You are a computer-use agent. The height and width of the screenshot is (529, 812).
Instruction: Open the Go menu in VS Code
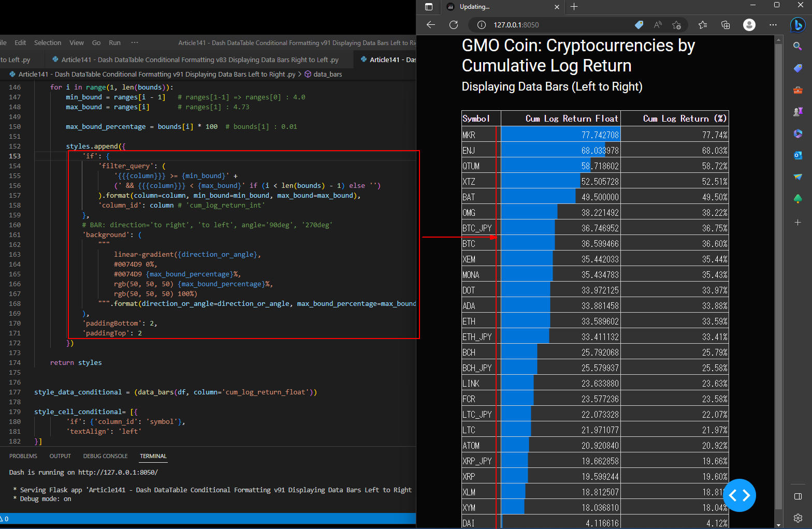[96, 42]
